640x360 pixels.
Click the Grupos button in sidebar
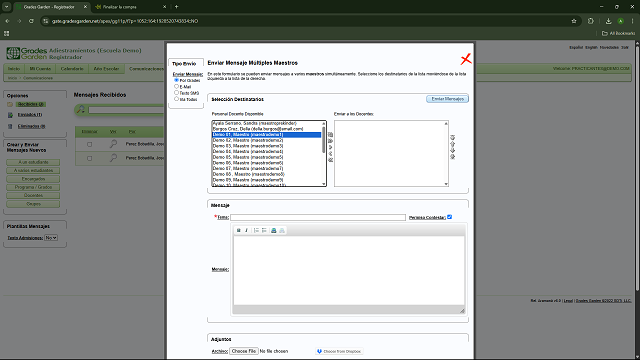[33, 204]
